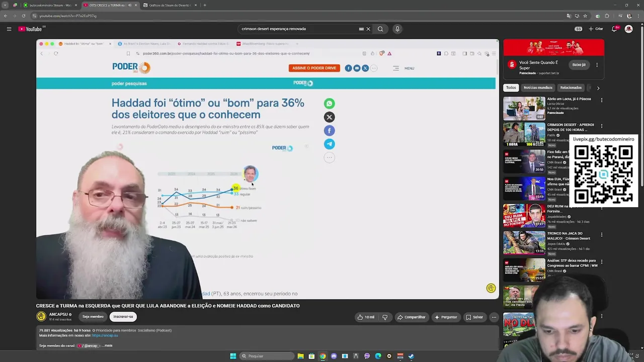Viewport: 644px width, 362px height.
Task: Go back with the browser back arrow
Action: pyautogui.click(x=6, y=16)
